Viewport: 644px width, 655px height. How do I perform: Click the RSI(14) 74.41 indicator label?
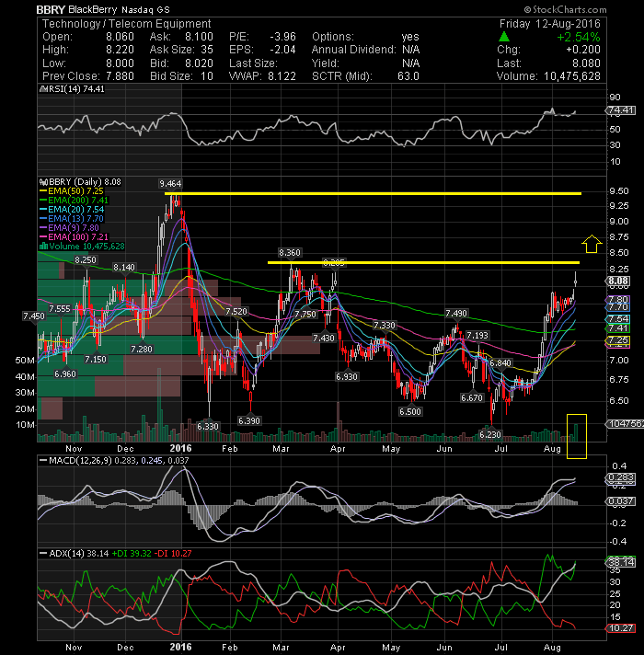73,89
